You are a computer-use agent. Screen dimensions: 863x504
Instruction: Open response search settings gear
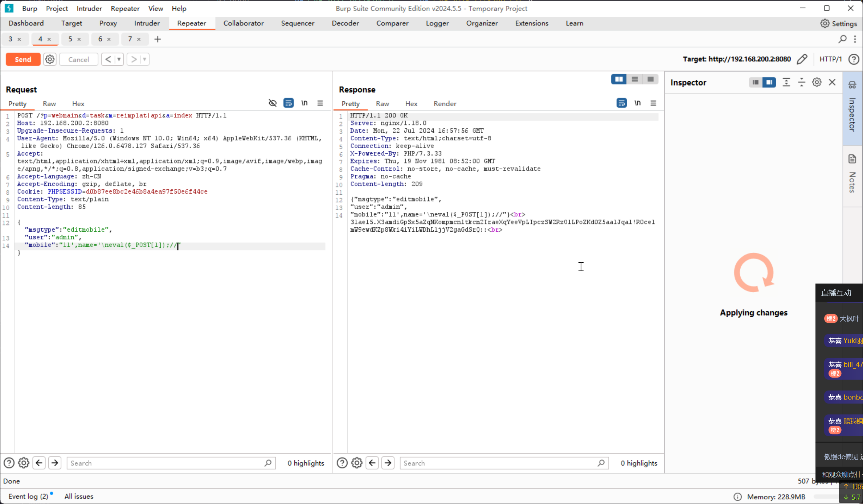click(357, 463)
